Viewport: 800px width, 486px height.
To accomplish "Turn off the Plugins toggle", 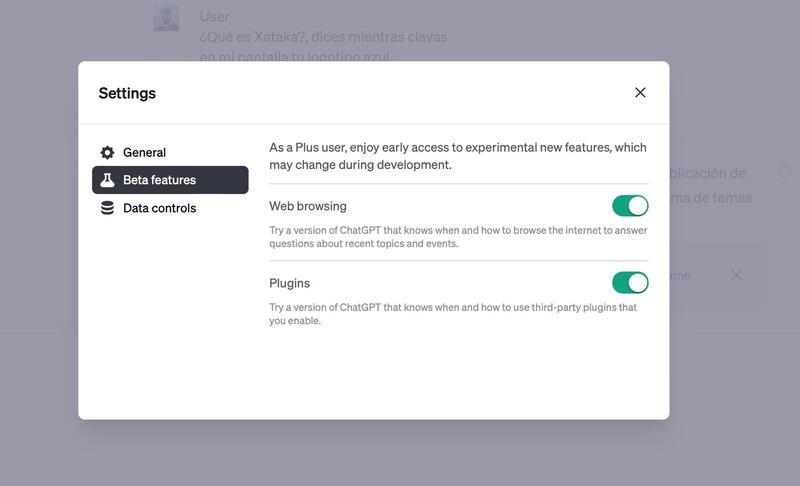I will pos(630,283).
